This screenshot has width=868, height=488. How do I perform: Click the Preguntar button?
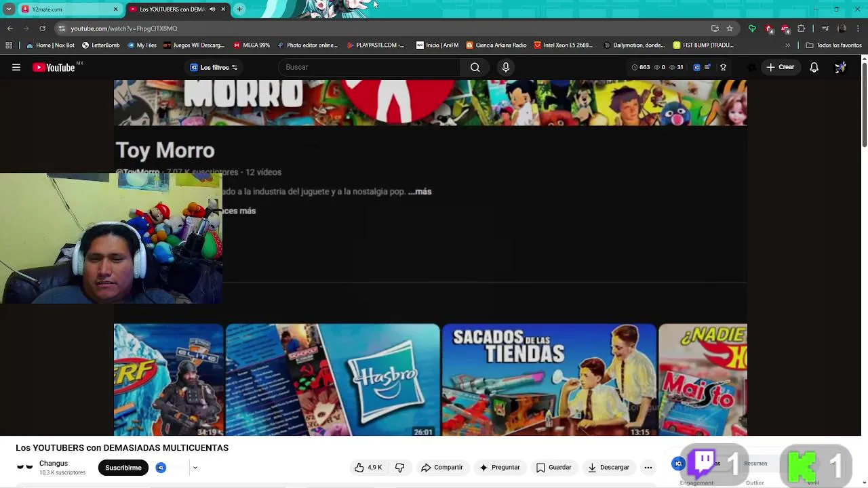(x=499, y=468)
